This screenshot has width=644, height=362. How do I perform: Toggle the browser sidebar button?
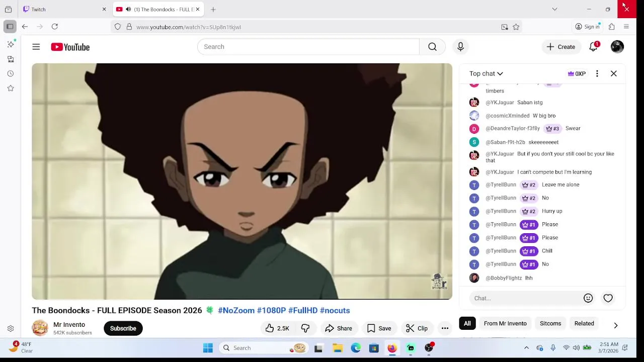[x=10, y=27]
